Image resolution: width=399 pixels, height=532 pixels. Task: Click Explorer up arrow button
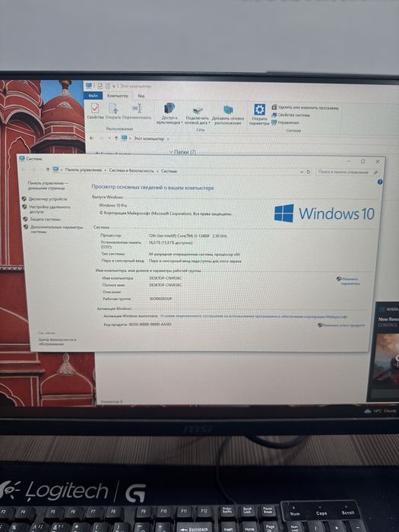click(116, 138)
